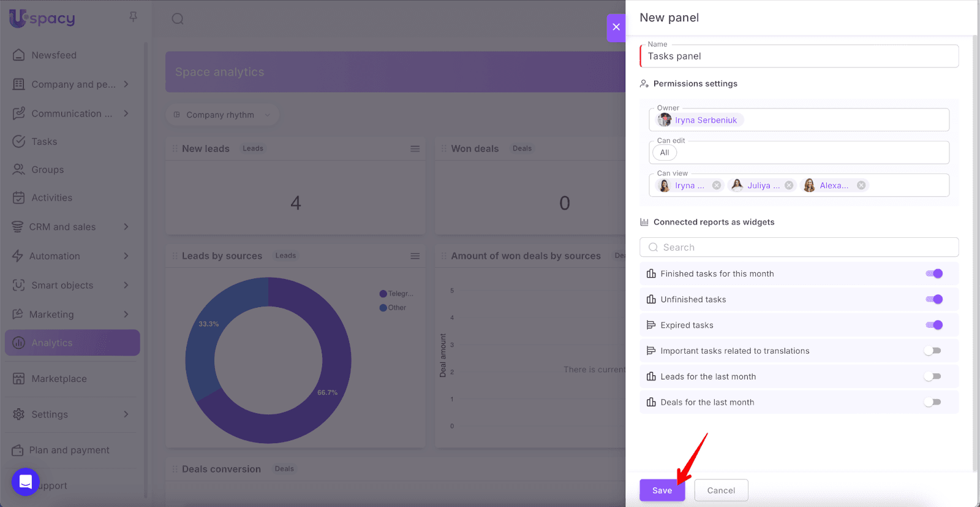Close the New panel with X icon

(616, 27)
